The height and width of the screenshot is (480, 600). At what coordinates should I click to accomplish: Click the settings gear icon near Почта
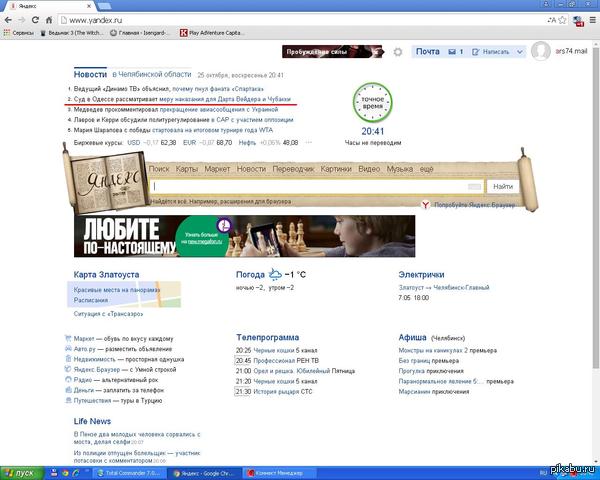(398, 52)
